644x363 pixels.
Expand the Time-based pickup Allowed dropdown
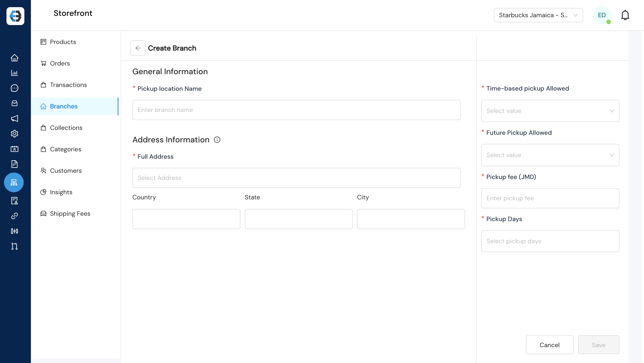(x=550, y=111)
